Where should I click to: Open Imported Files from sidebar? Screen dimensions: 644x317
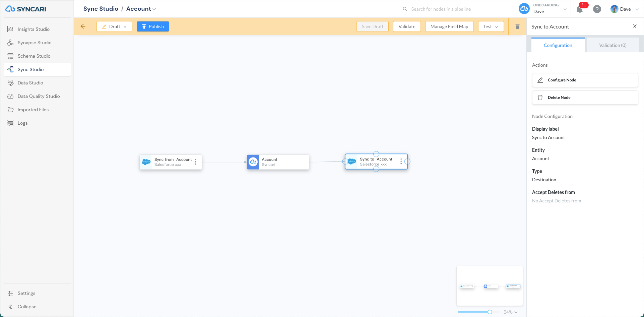pyautogui.click(x=37, y=110)
